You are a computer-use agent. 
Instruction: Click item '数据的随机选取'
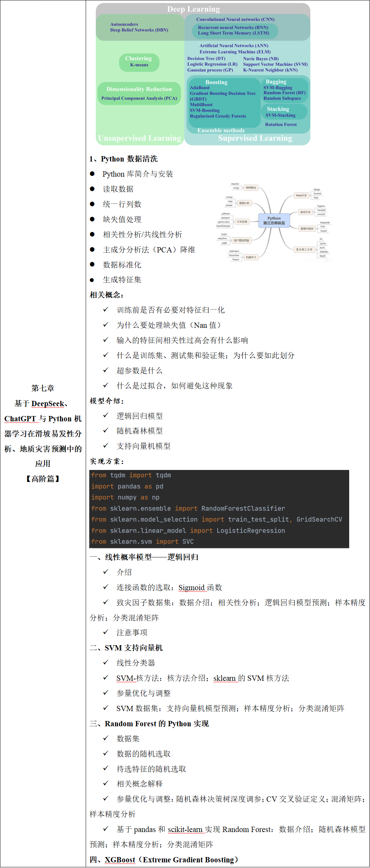[x=144, y=754]
